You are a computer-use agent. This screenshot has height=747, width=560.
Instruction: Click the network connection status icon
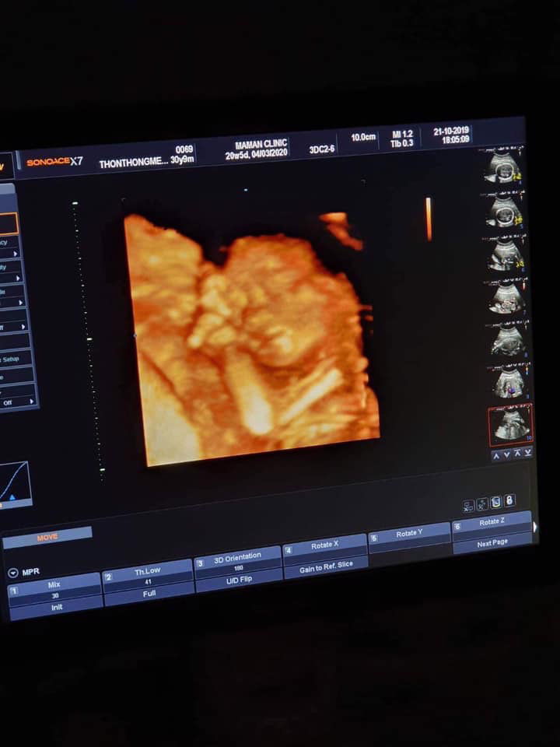tap(468, 506)
